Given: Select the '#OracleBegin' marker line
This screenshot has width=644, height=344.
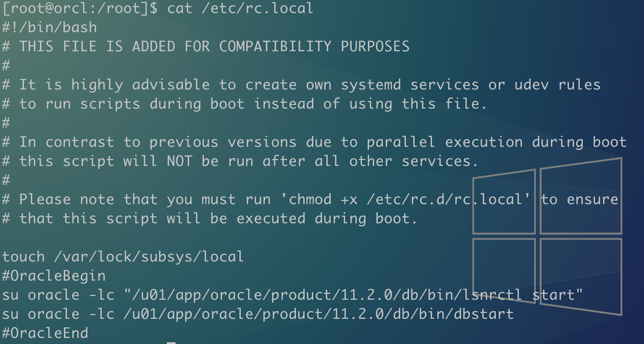Looking at the screenshot, I should pyautogui.click(x=54, y=276).
